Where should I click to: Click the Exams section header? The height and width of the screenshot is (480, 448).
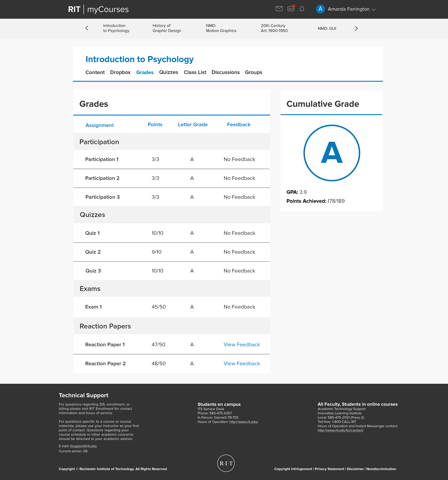(172, 289)
